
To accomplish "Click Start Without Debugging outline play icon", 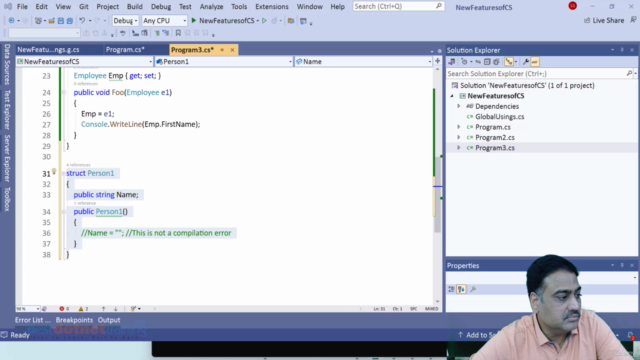I will click(264, 20).
